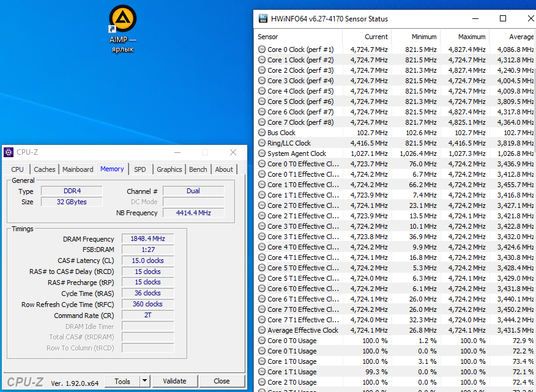Image resolution: width=536 pixels, height=392 pixels.
Task: Click the FSB:DRAM ratio value 1:27
Action: pos(147,250)
